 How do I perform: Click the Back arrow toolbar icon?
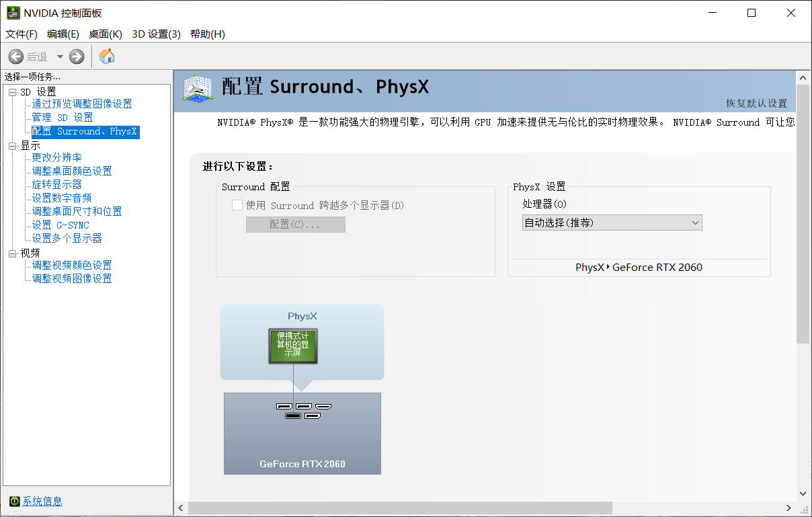coord(16,56)
